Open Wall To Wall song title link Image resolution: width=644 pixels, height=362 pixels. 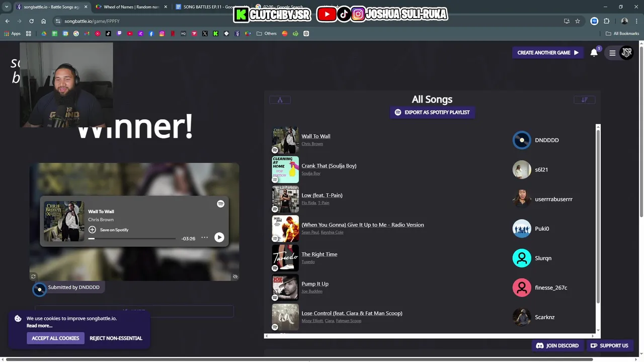[316, 136]
